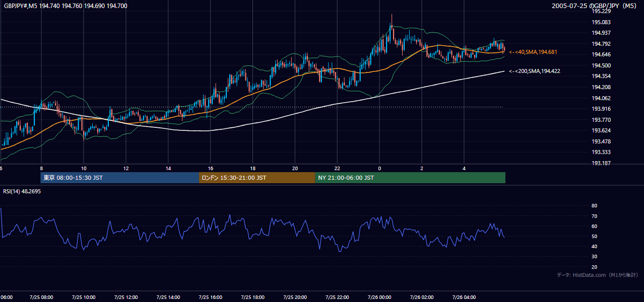Click the 7/26 02:00 date label

pos(422,297)
